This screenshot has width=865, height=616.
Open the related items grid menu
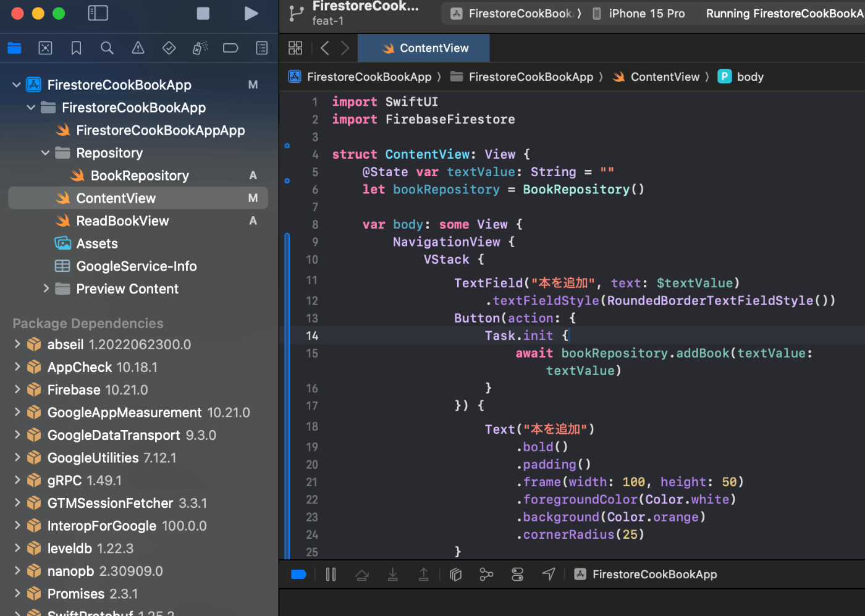pyautogui.click(x=295, y=48)
